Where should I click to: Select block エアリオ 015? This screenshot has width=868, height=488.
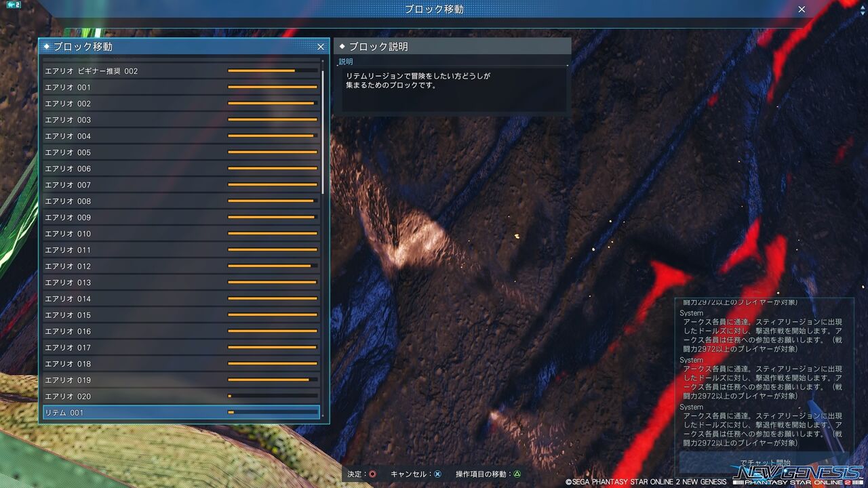click(x=180, y=314)
